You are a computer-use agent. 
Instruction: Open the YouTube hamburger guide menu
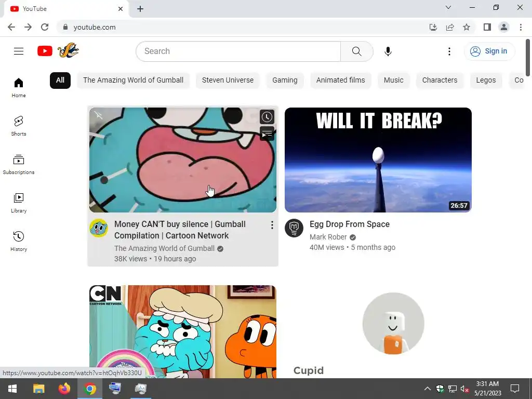click(19, 51)
